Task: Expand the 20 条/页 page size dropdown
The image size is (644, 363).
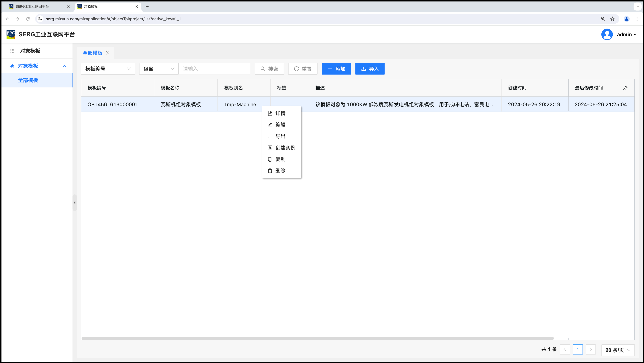Action: point(617,350)
